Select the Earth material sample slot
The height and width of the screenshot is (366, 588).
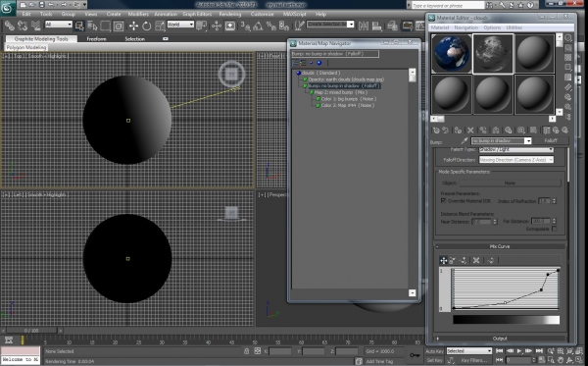click(451, 53)
